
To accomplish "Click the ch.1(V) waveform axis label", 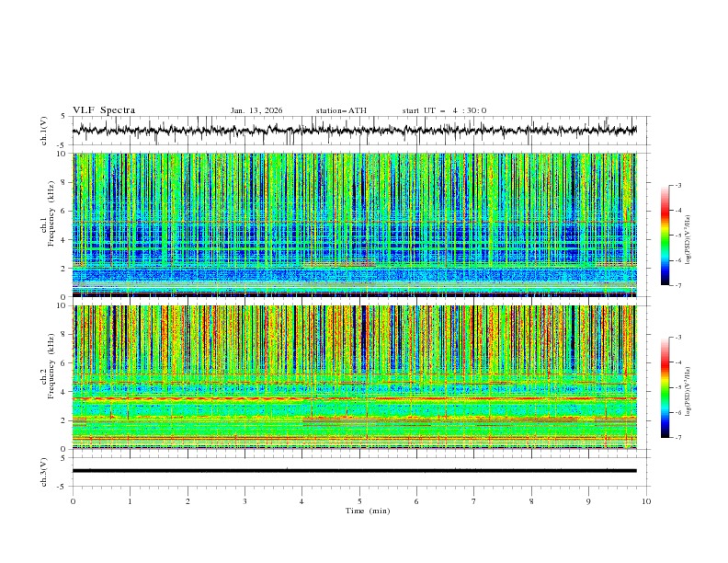I will tap(45, 131).
